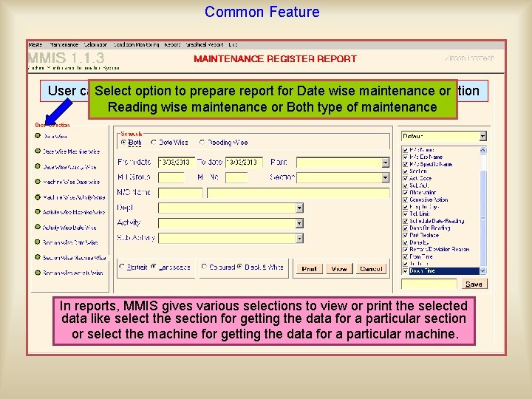This screenshot has width=532, height=399.
Task: Click green bullet beside Machine Wise Date Wise
Action: [x=38, y=182]
